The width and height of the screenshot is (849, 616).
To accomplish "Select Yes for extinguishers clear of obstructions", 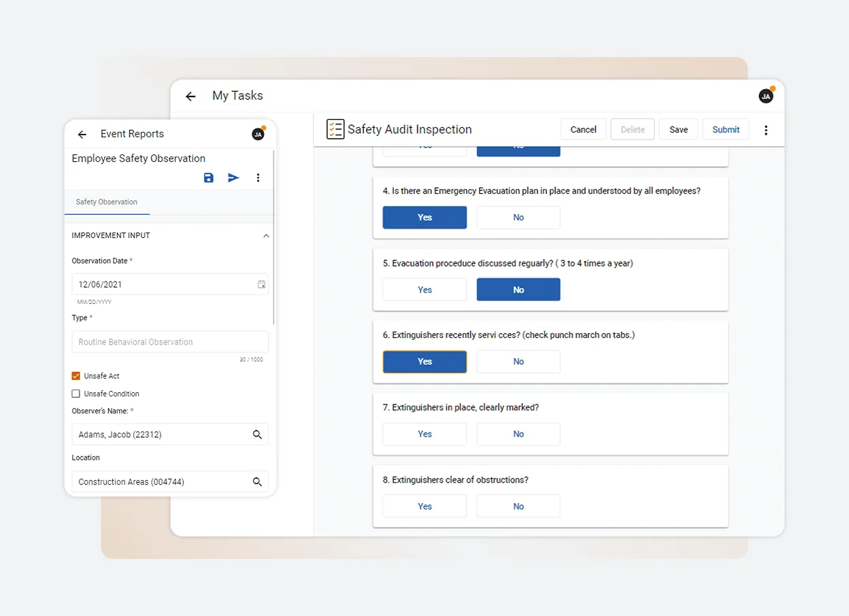I will point(424,506).
